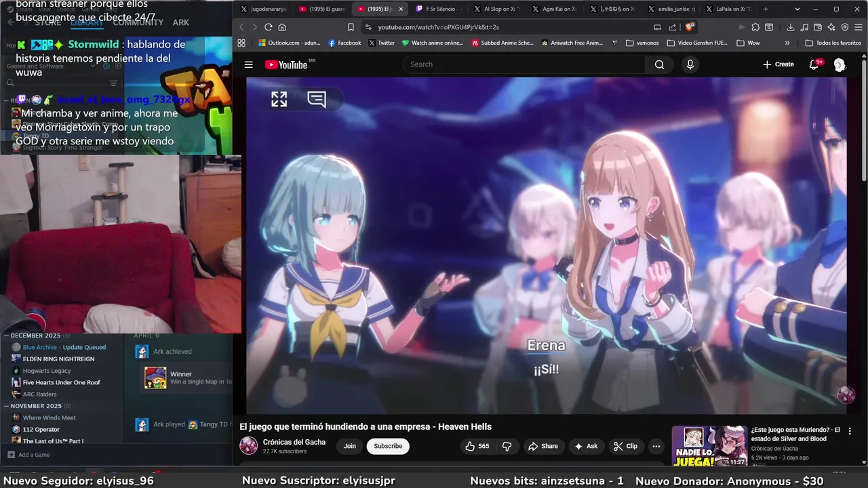This screenshot has height=488, width=868.
Task: Go forward with the browser forward arrow
Action: [254, 27]
